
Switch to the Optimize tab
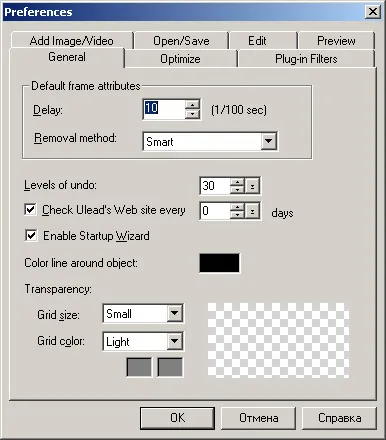(x=180, y=59)
